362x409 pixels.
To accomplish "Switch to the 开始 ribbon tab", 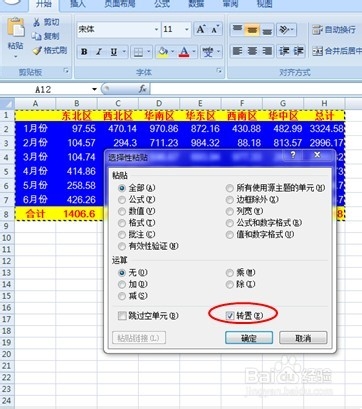I will [x=43, y=4].
